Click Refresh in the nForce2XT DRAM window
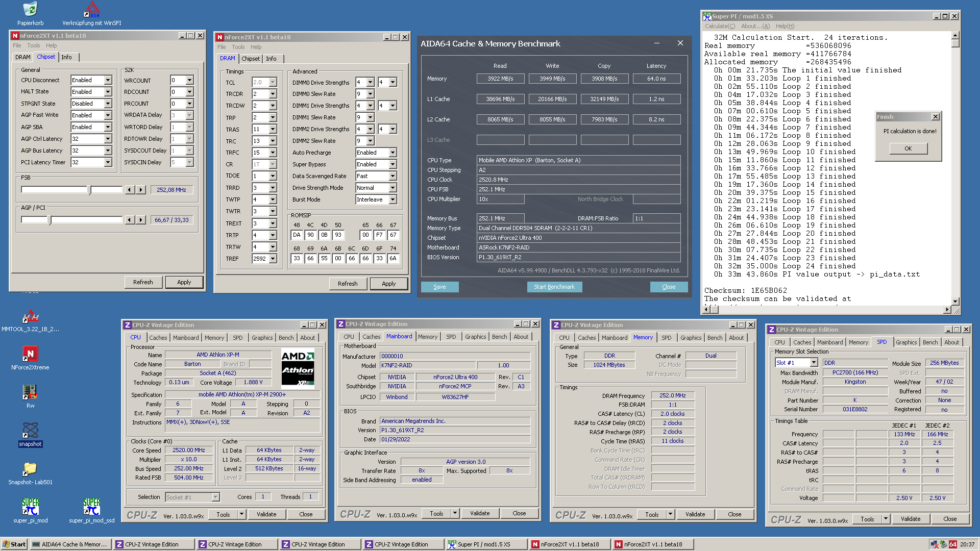Viewport: 980px width, 551px height. (x=347, y=284)
